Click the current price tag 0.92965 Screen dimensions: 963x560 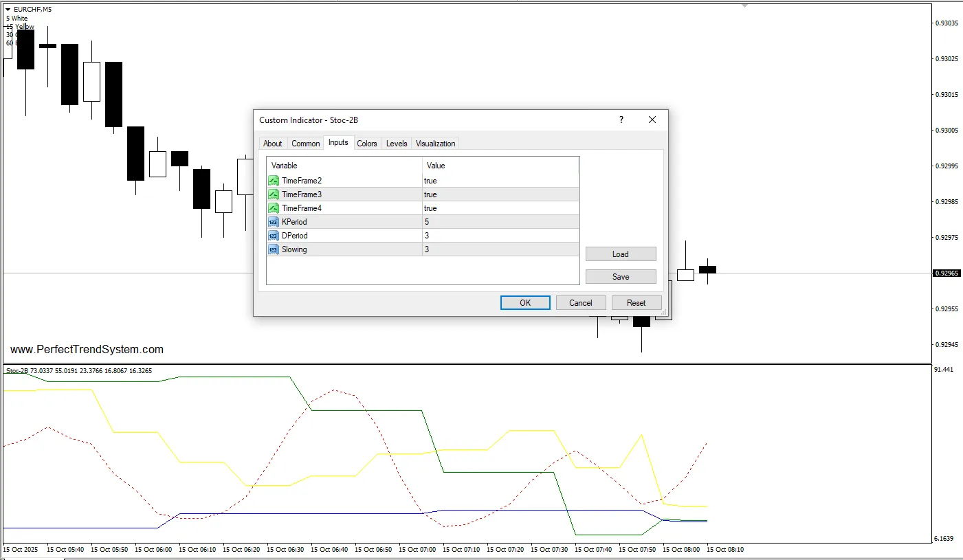point(947,273)
